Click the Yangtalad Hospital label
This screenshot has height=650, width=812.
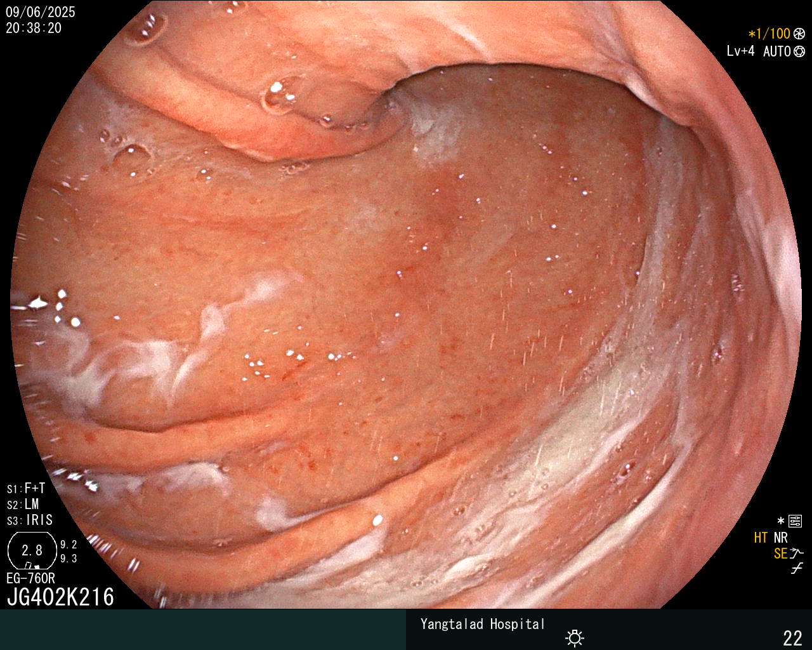point(483,624)
